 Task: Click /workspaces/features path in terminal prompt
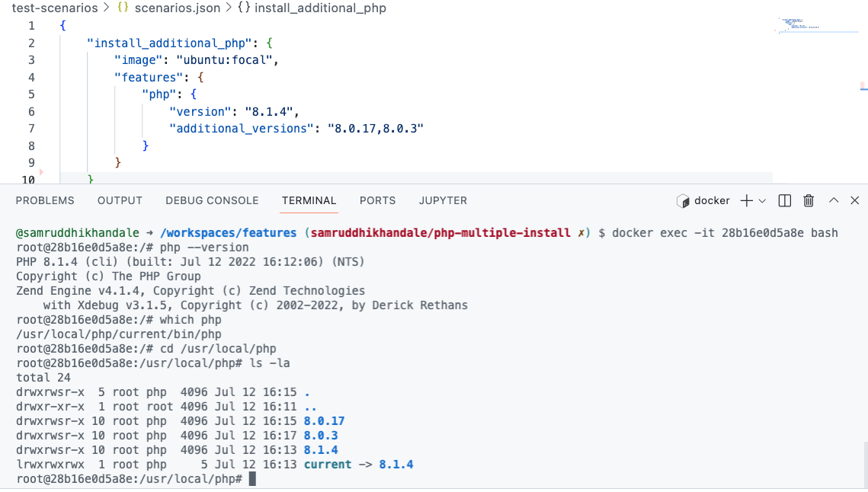pyautogui.click(x=228, y=233)
